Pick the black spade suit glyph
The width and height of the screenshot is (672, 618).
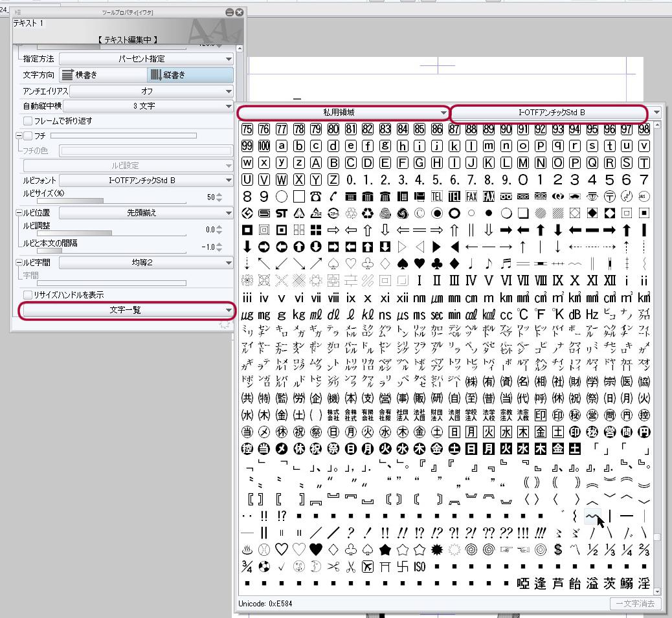(403, 264)
